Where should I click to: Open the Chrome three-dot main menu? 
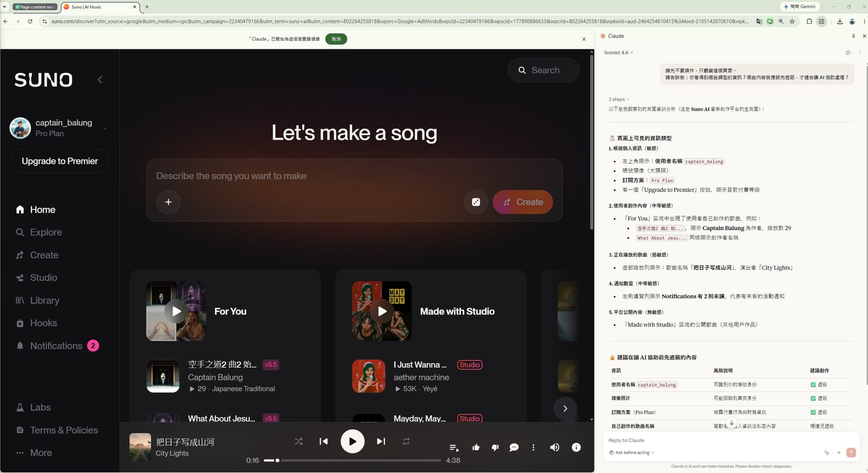[864, 21]
